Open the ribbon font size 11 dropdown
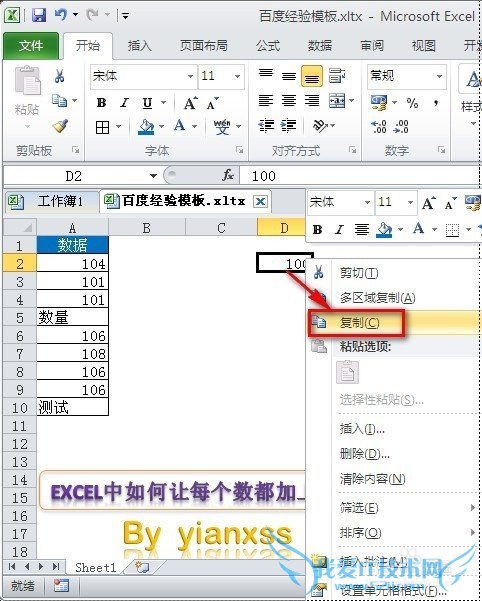 coord(238,76)
